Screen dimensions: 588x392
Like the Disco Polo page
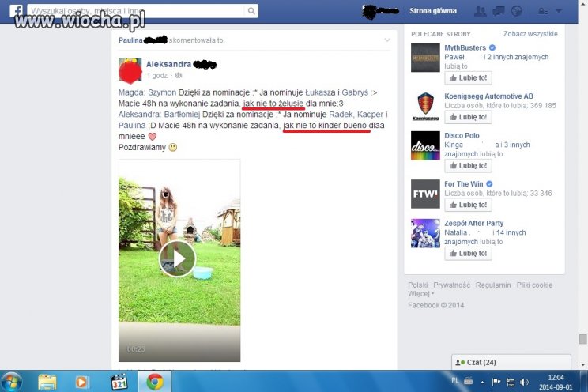[468, 165]
